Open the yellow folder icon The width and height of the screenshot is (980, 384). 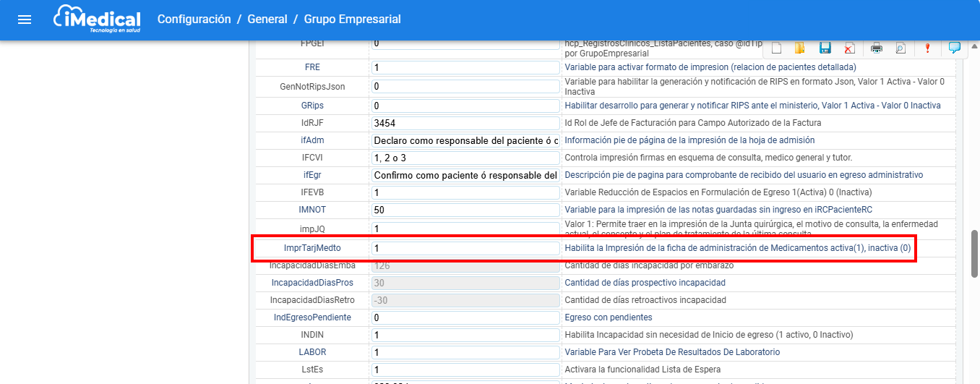[799, 48]
